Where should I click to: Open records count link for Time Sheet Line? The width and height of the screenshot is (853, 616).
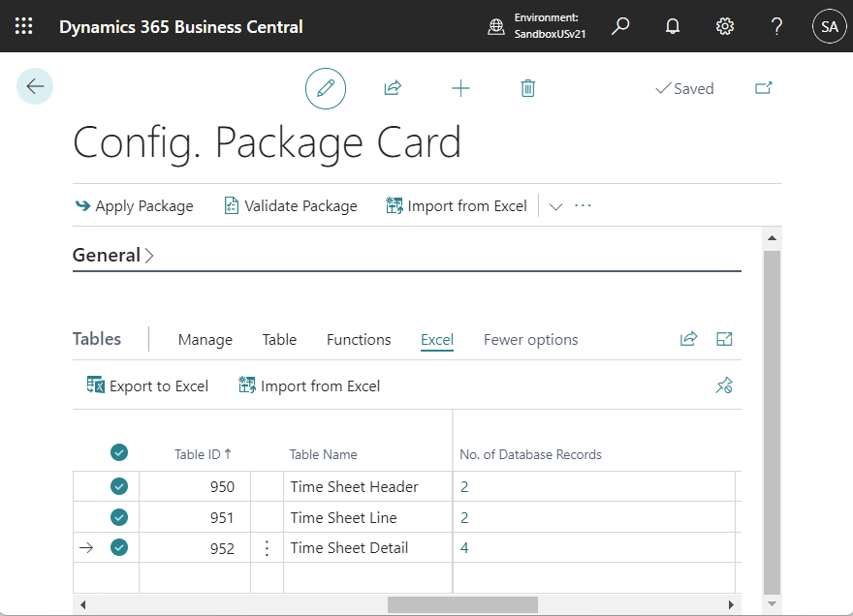pyautogui.click(x=464, y=517)
